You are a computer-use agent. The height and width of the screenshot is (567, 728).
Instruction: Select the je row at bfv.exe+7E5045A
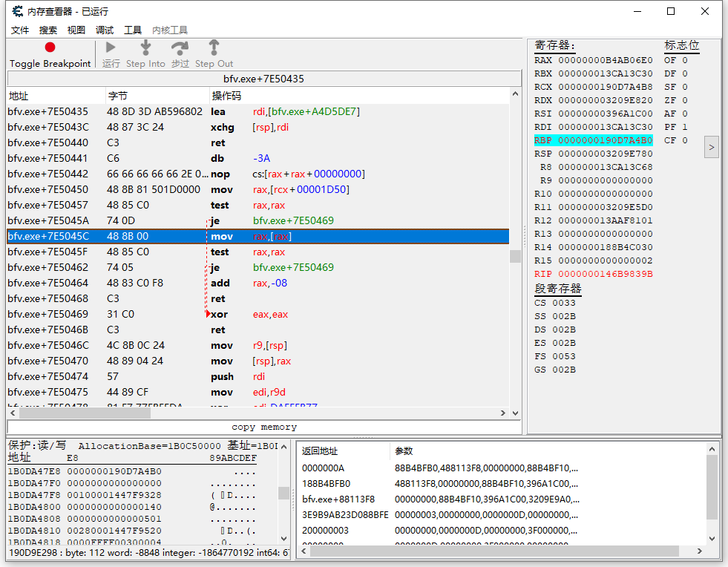click(x=258, y=220)
